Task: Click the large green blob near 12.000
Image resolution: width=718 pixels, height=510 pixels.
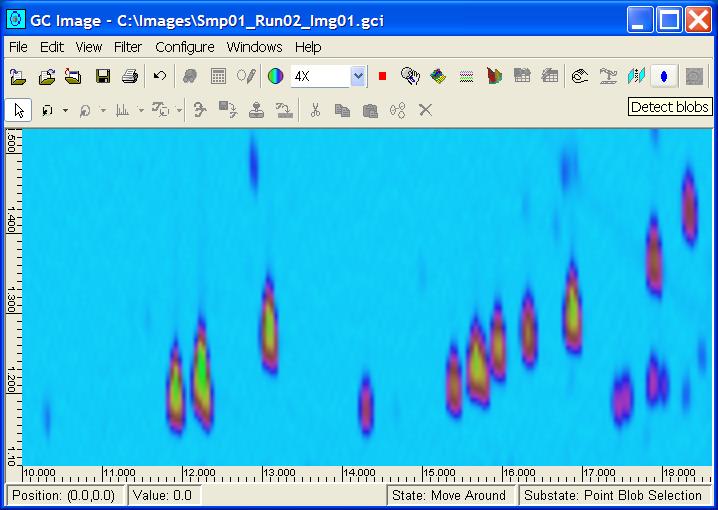Action: pyautogui.click(x=202, y=375)
